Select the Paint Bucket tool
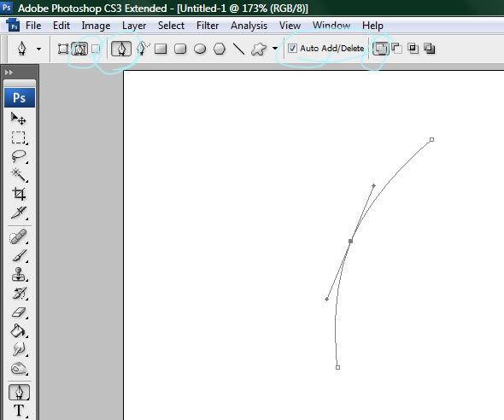Image resolution: width=504 pixels, height=420 pixels. [x=19, y=330]
